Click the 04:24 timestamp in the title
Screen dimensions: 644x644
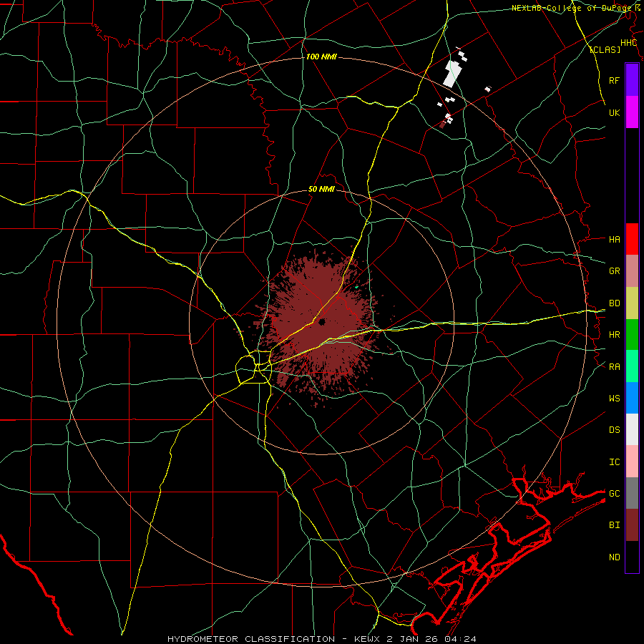pos(462,639)
